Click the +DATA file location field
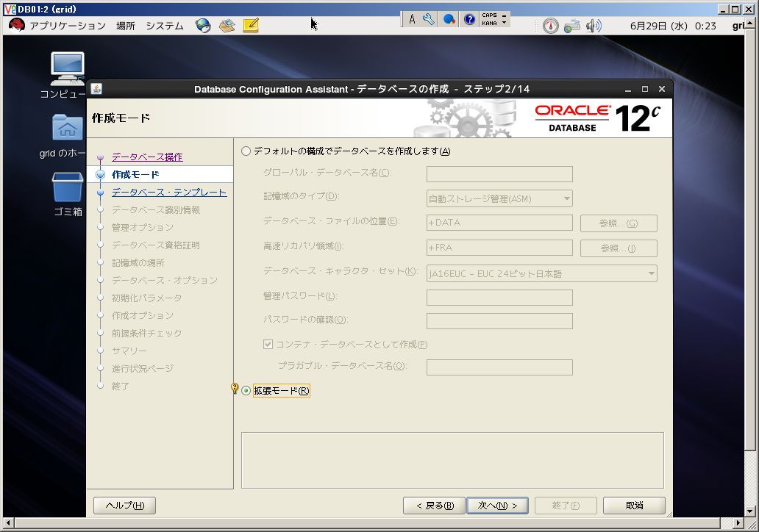The width and height of the screenshot is (759, 532). (x=499, y=223)
